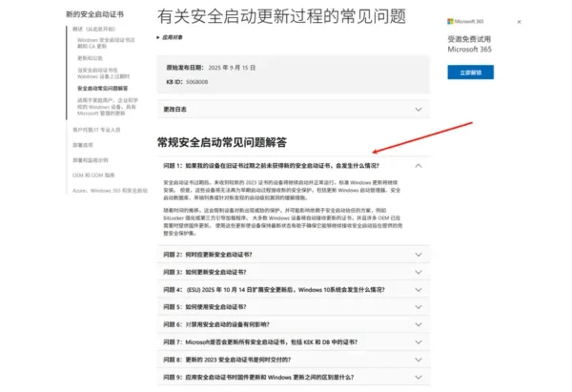Click the 更改日志 label
572x392 pixels.
(x=174, y=109)
